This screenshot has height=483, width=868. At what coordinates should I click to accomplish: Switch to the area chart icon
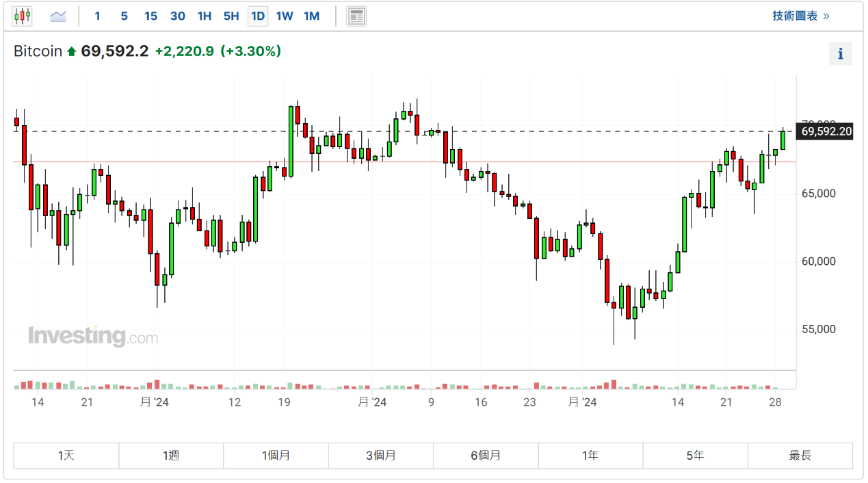pos(58,16)
